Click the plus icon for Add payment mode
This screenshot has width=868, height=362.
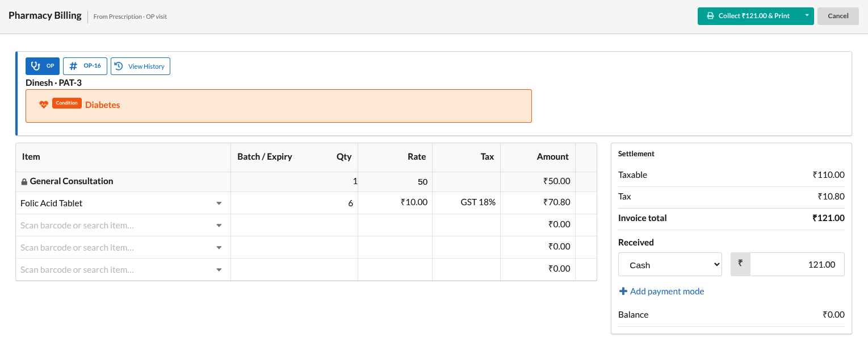pyautogui.click(x=623, y=291)
